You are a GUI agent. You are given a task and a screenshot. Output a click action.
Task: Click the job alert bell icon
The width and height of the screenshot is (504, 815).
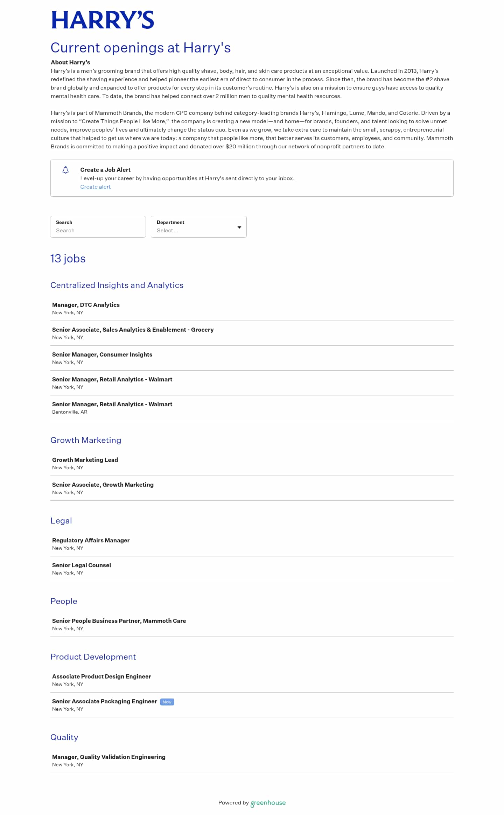point(65,170)
